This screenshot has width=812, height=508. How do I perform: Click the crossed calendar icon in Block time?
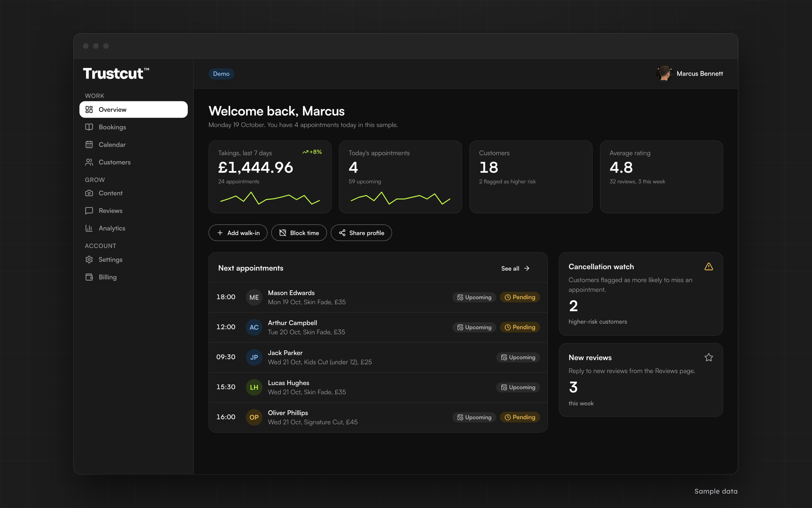click(283, 233)
